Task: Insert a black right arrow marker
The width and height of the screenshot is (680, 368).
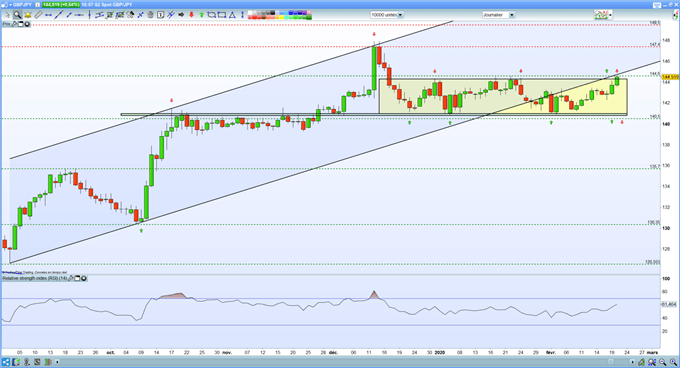Action: click(181, 15)
